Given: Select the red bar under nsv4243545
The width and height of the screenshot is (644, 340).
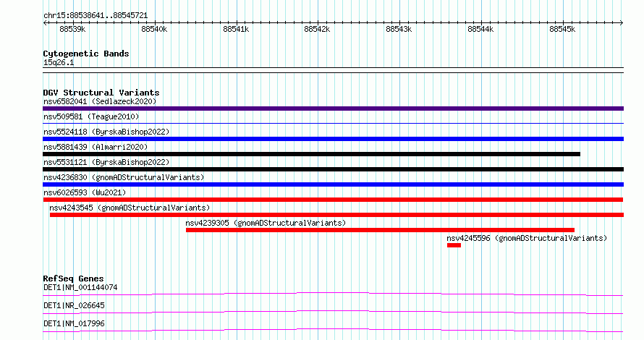Looking at the screenshot, I should click(x=336, y=215).
